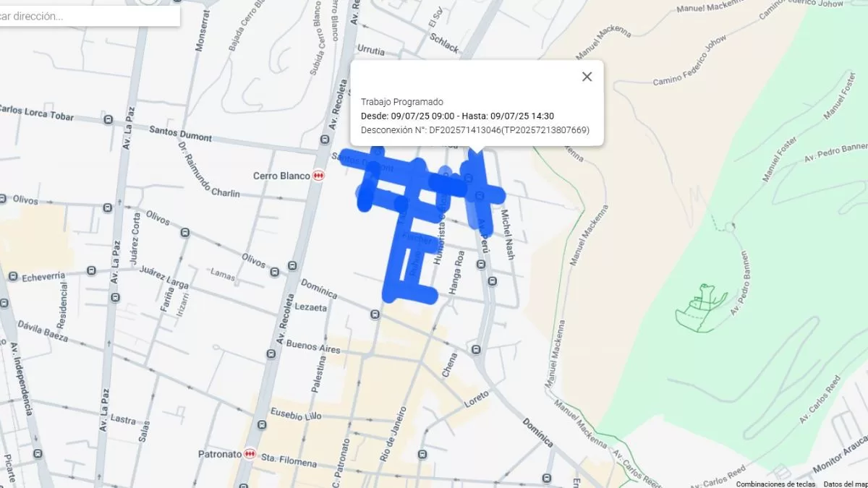Click the Cerro Blanco metro station icon
868x488 pixels.
[x=318, y=176]
